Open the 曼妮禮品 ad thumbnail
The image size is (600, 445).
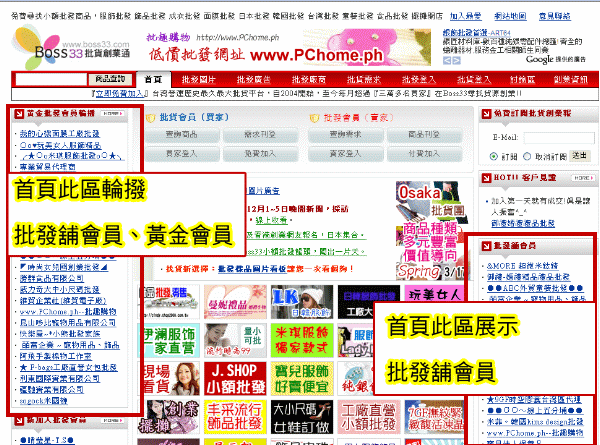click(235, 302)
